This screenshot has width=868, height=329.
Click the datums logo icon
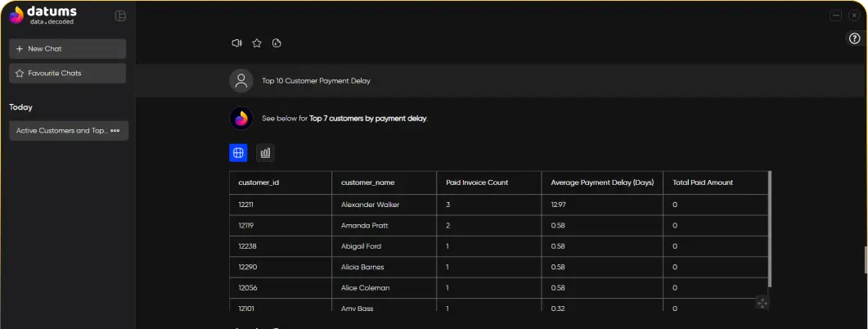coord(16,15)
